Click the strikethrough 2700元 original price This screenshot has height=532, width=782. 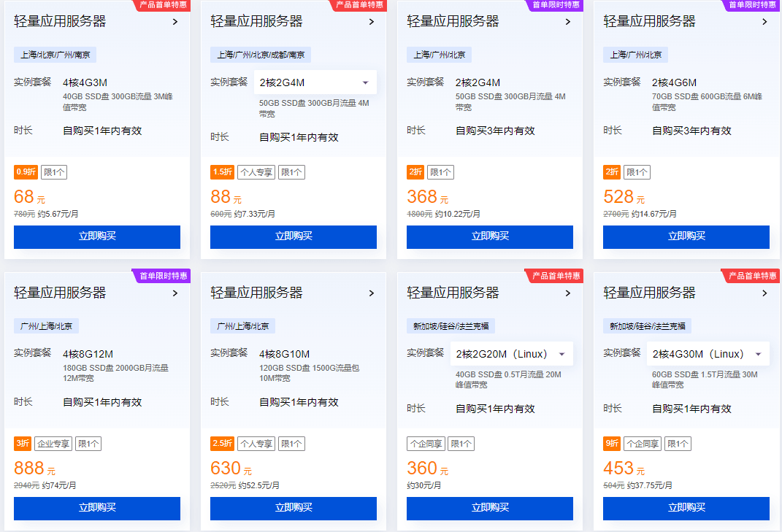[616, 214]
